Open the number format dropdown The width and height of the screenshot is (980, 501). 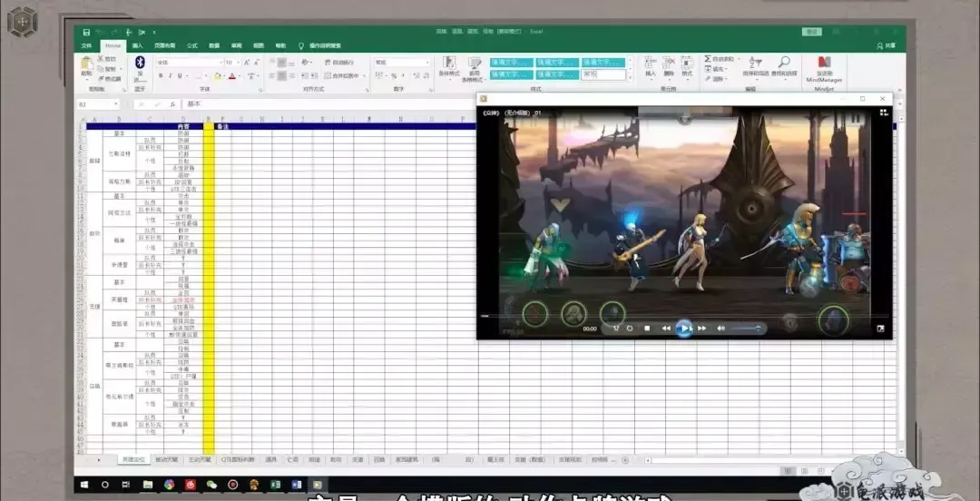tap(427, 63)
